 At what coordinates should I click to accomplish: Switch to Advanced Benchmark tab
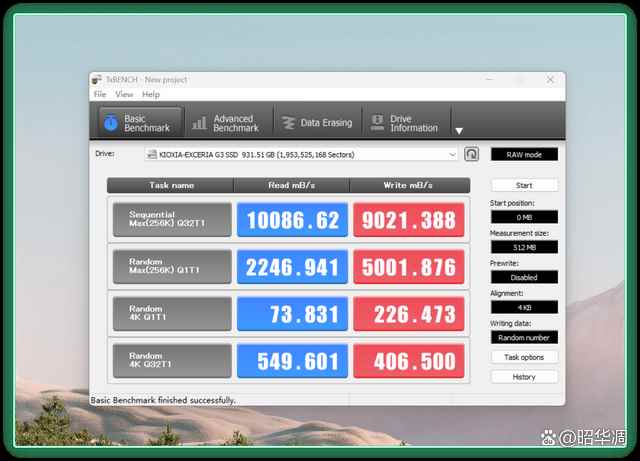point(228,123)
